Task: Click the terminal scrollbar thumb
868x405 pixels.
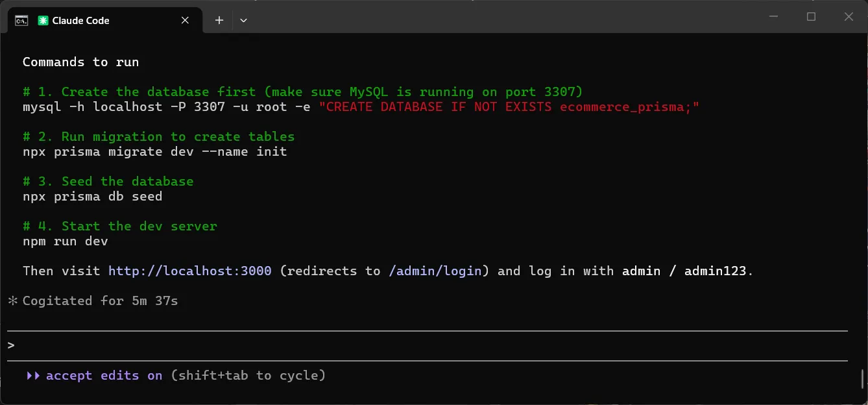Action: pos(862,378)
